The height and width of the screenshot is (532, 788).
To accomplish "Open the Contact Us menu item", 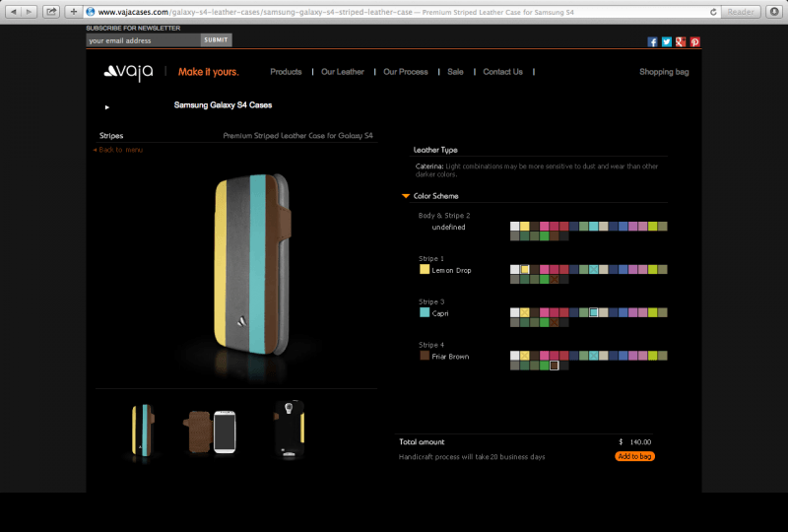I will tap(502, 72).
